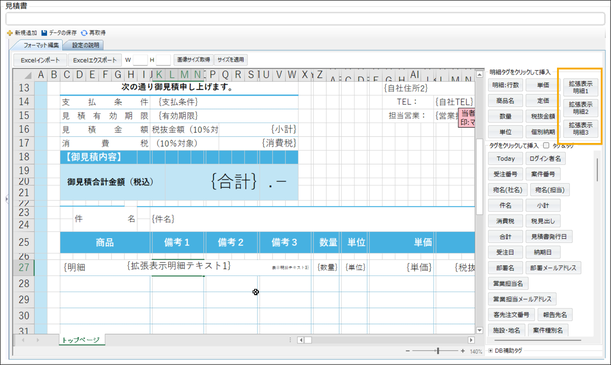Click the zoom in plus icon

463,351
